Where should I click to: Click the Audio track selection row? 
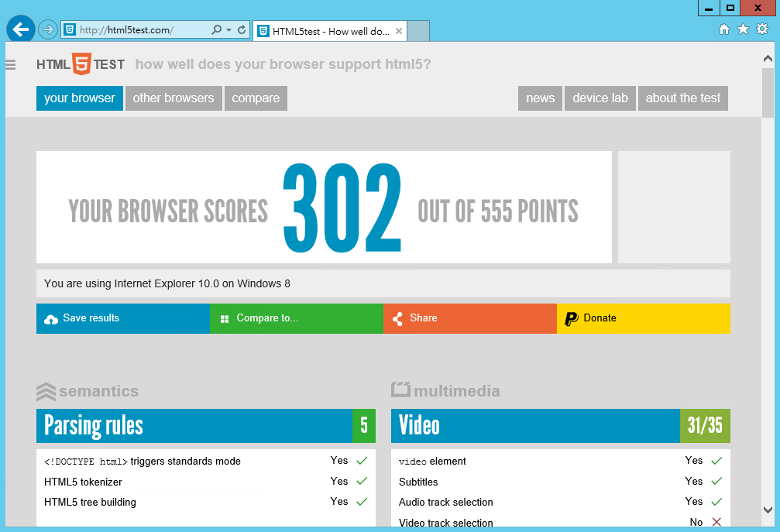click(x=561, y=502)
